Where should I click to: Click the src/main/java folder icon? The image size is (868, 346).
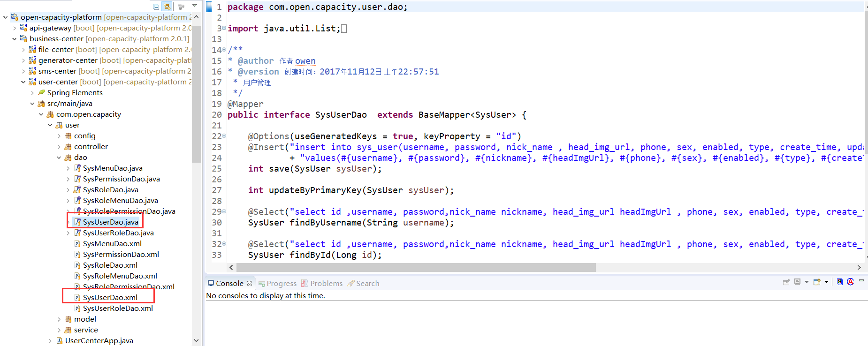(x=41, y=104)
